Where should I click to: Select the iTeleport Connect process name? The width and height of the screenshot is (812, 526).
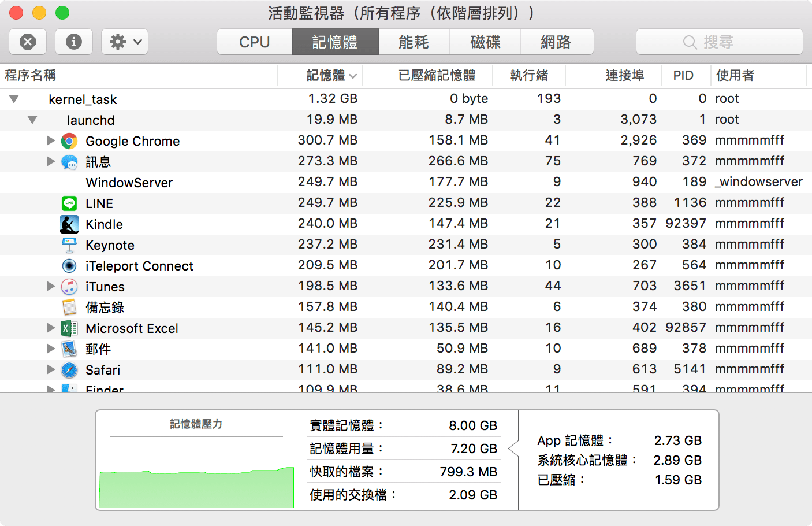[139, 266]
